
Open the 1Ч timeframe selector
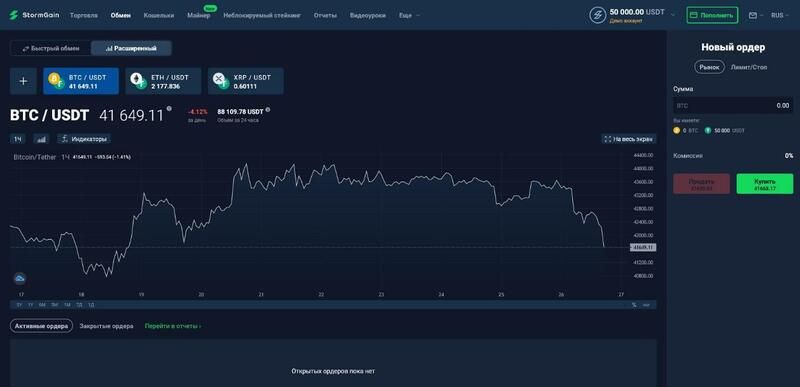pos(17,139)
